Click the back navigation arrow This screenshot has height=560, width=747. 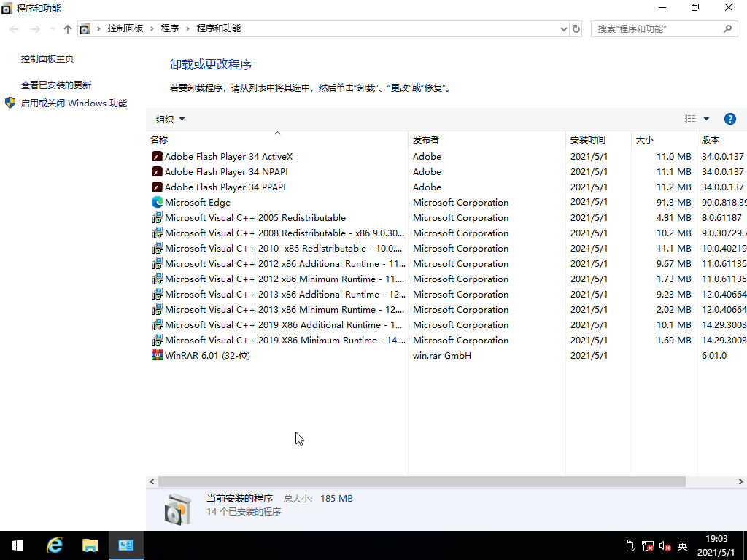click(x=13, y=28)
